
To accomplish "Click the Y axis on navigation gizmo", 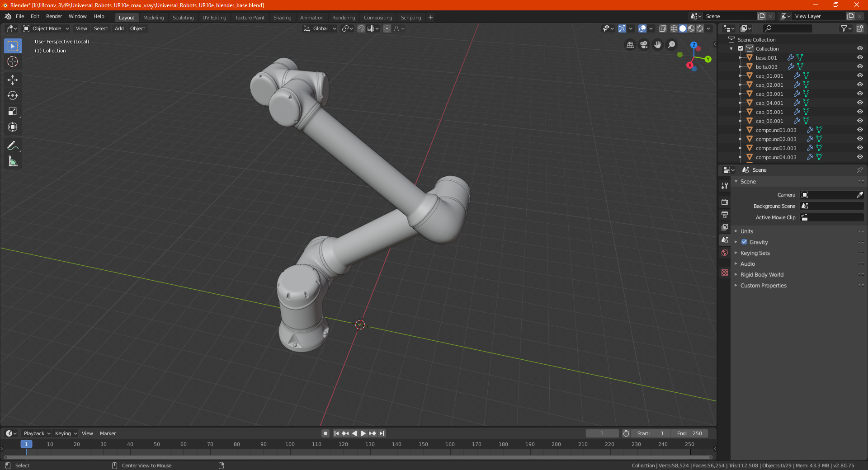I will [708, 59].
